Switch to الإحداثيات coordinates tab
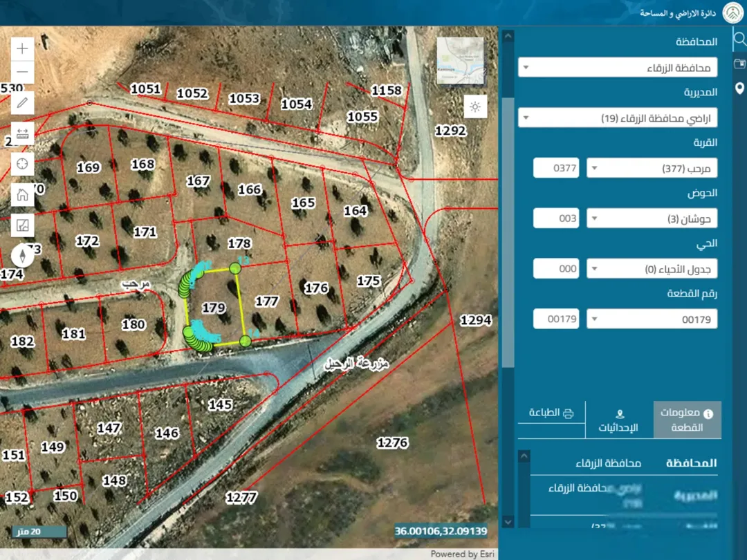Screen dimensions: 747x560 pyautogui.click(x=618, y=420)
